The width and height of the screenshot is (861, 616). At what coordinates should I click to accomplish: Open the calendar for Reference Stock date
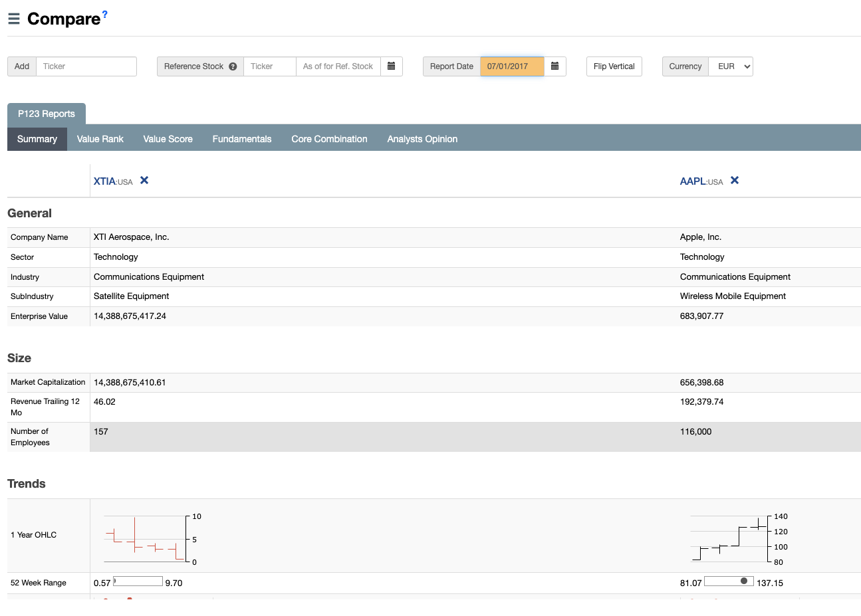(392, 66)
